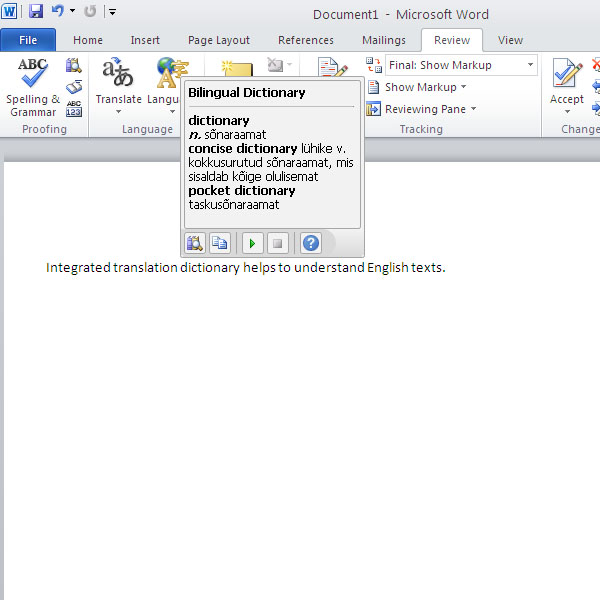Select the Mailings tab
This screenshot has height=600, width=600.
(383, 40)
